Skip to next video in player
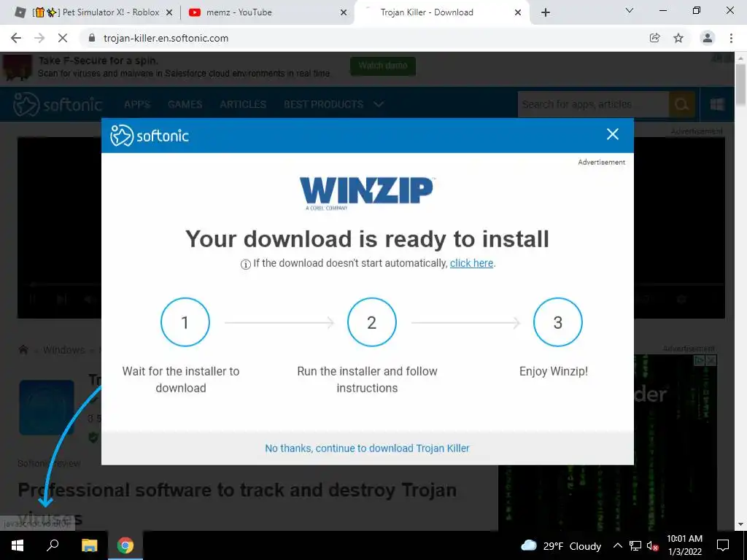The width and height of the screenshot is (747, 560). pos(61,300)
